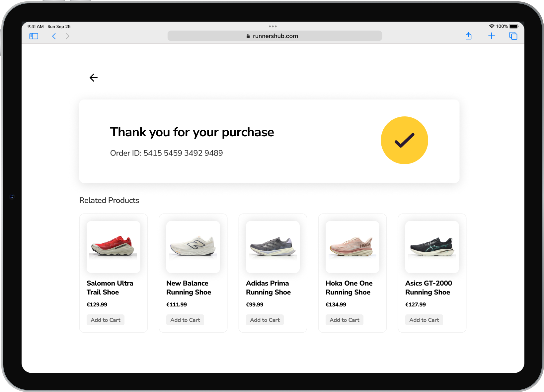Image resolution: width=544 pixels, height=392 pixels.
Task: Click the €134.99 price
Action: (x=336, y=304)
